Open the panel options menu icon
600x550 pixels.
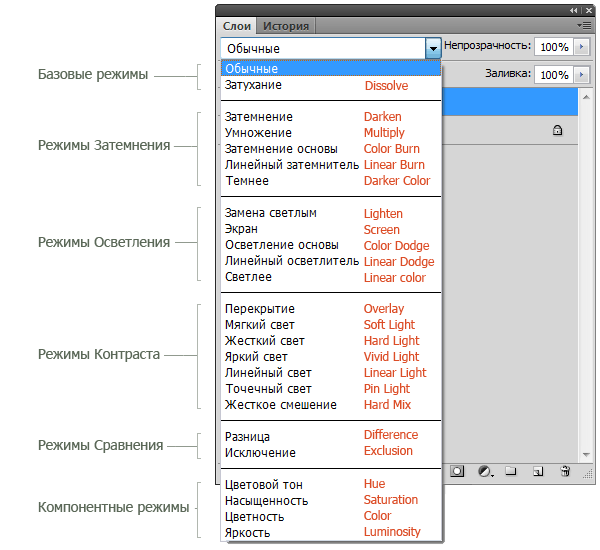(x=585, y=26)
